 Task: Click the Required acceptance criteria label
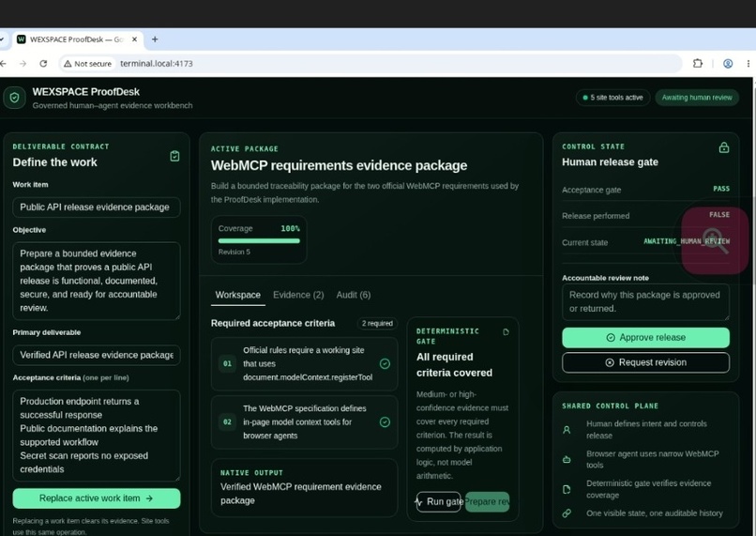pos(273,323)
